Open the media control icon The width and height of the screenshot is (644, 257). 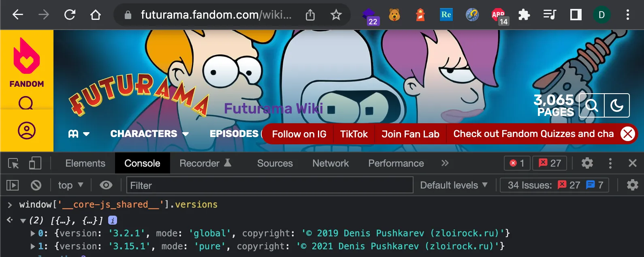pos(550,15)
